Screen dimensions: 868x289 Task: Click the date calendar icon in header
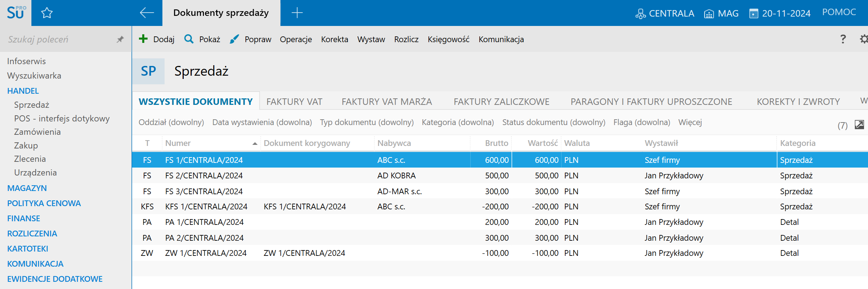[x=754, y=14]
